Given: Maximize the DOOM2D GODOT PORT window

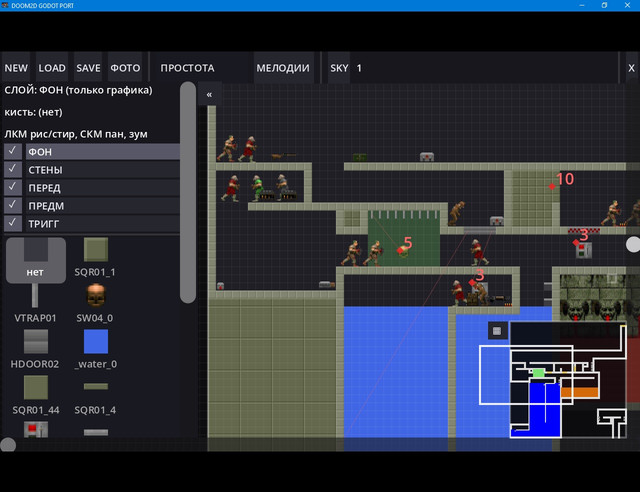Looking at the screenshot, I should (604, 5).
